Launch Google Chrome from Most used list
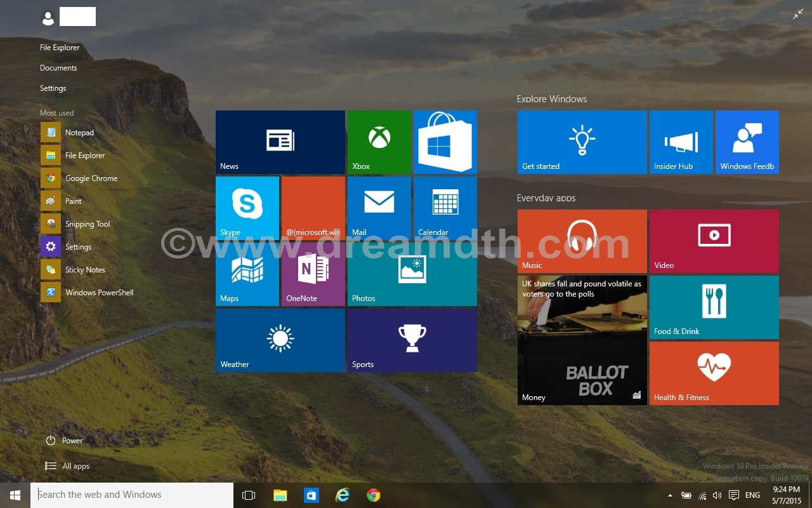The width and height of the screenshot is (812, 508). pos(79,178)
